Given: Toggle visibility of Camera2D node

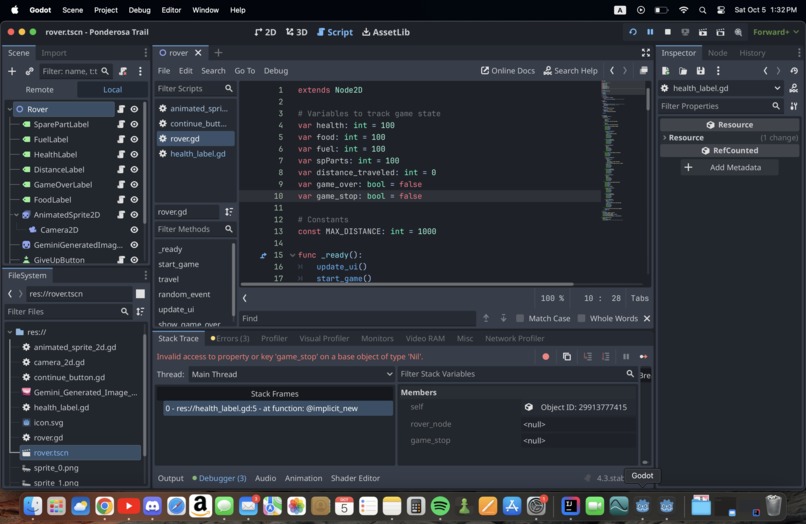Looking at the screenshot, I should pos(134,230).
